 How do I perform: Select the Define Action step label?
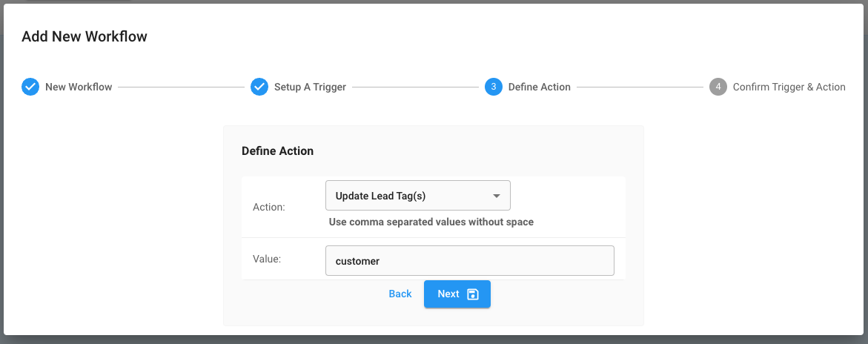pos(539,87)
